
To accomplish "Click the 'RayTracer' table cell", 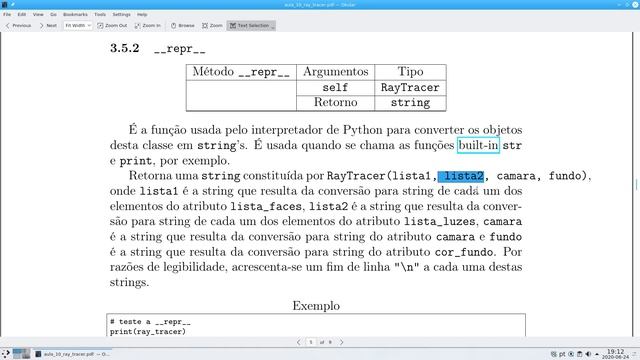I will coord(410,87).
